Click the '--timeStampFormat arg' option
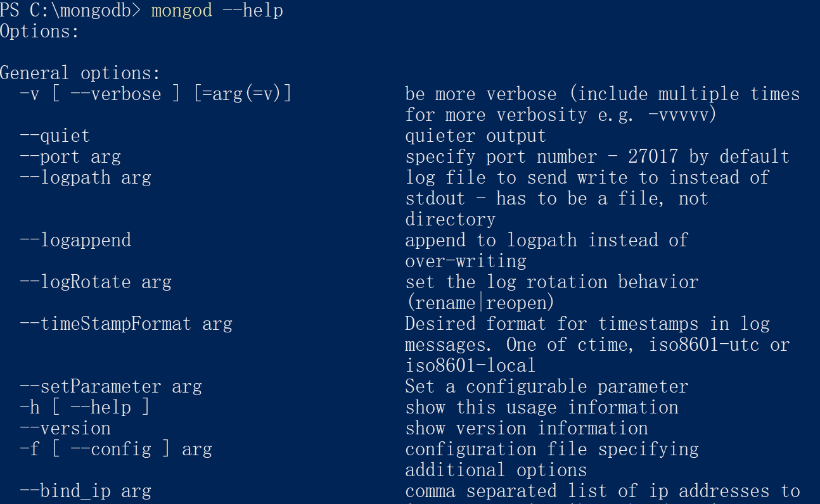 tap(126, 324)
